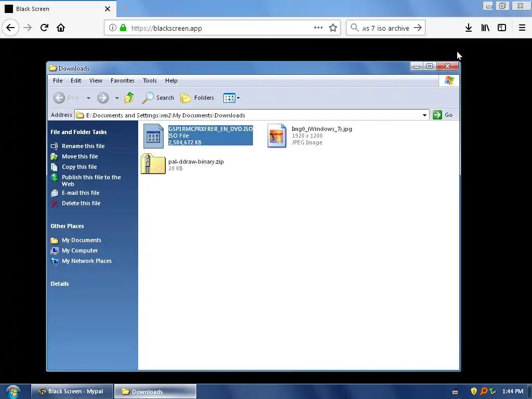Click the browser forward arrow
Image resolution: width=532 pixels, height=399 pixels.
pyautogui.click(x=28, y=28)
